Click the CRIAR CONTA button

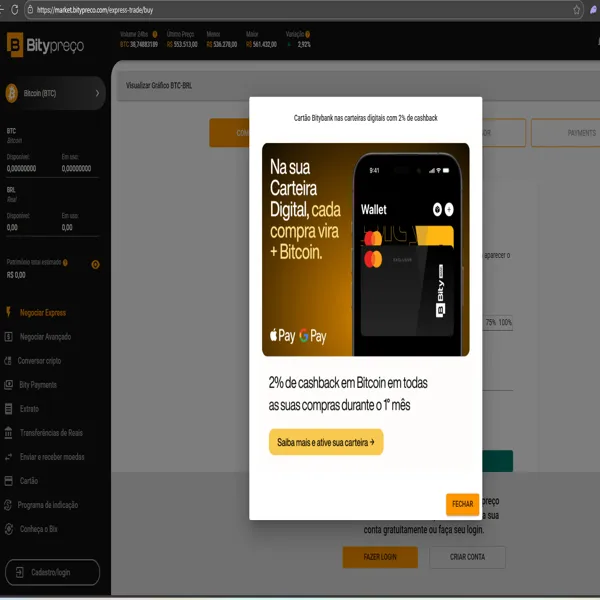point(467,557)
